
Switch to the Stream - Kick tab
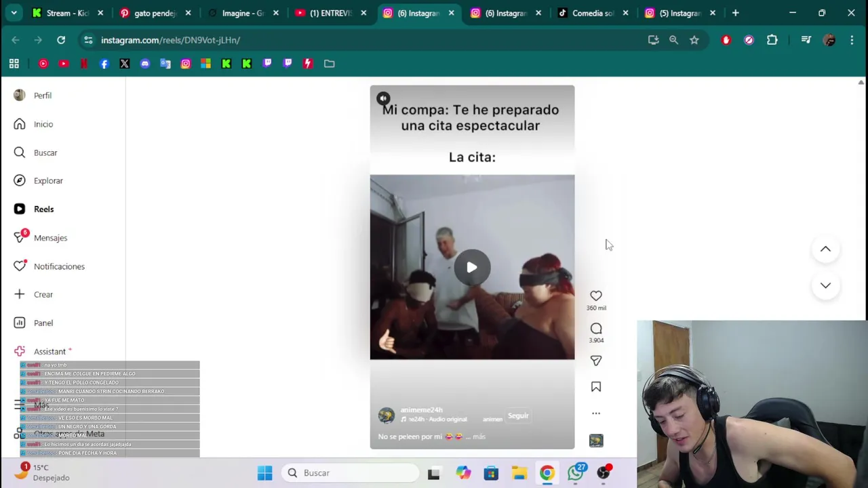[x=68, y=13]
